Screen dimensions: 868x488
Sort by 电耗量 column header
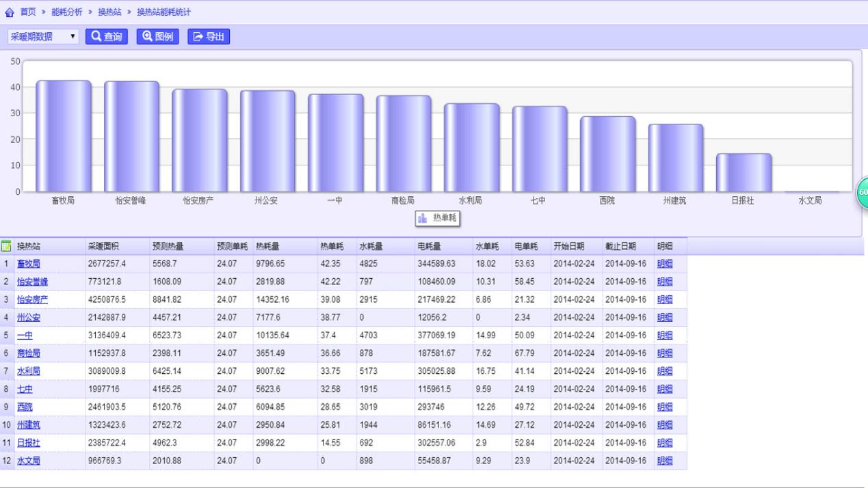coord(429,246)
